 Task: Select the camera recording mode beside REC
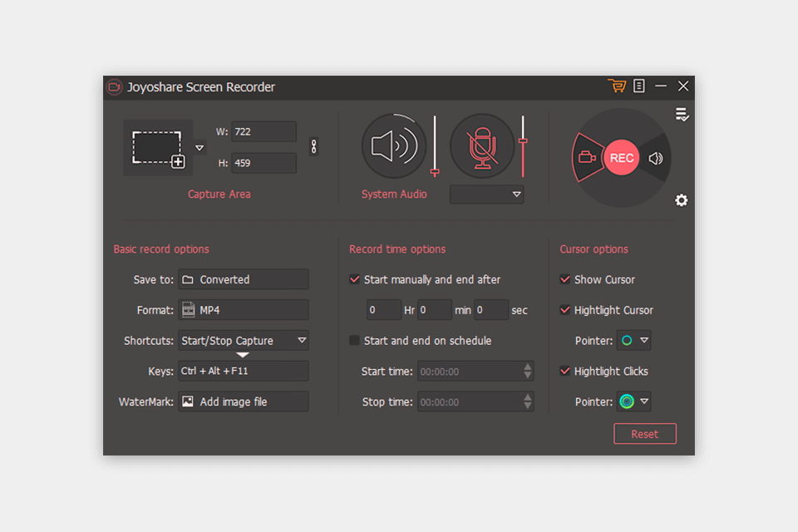coord(589,158)
